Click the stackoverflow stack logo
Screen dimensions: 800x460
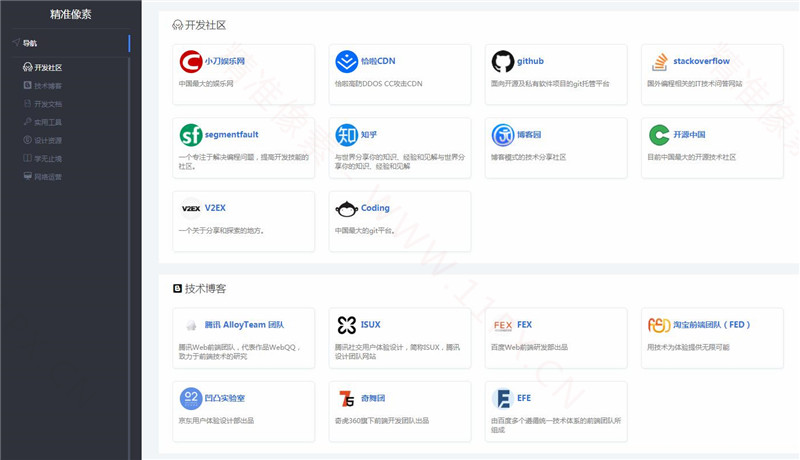pos(659,62)
